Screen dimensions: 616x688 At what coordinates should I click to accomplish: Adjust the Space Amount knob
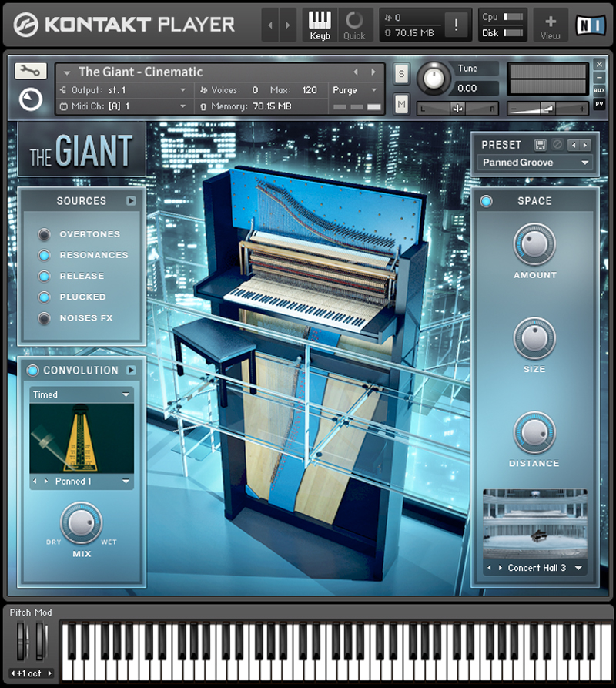click(x=534, y=244)
